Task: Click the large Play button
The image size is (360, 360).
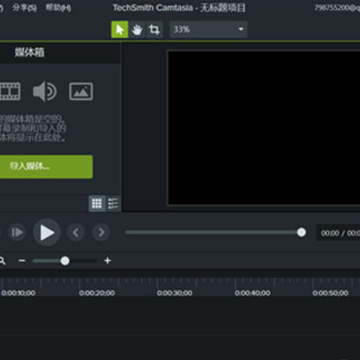Action: (x=47, y=232)
